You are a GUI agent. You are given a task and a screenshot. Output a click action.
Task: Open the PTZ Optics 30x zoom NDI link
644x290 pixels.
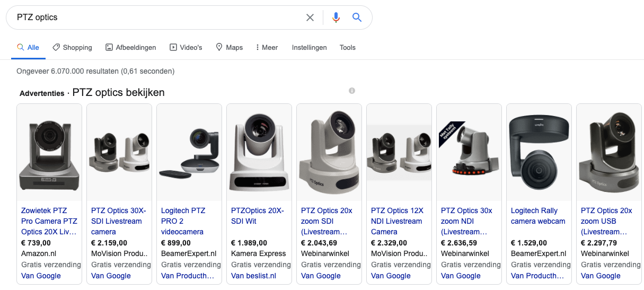[x=466, y=221]
